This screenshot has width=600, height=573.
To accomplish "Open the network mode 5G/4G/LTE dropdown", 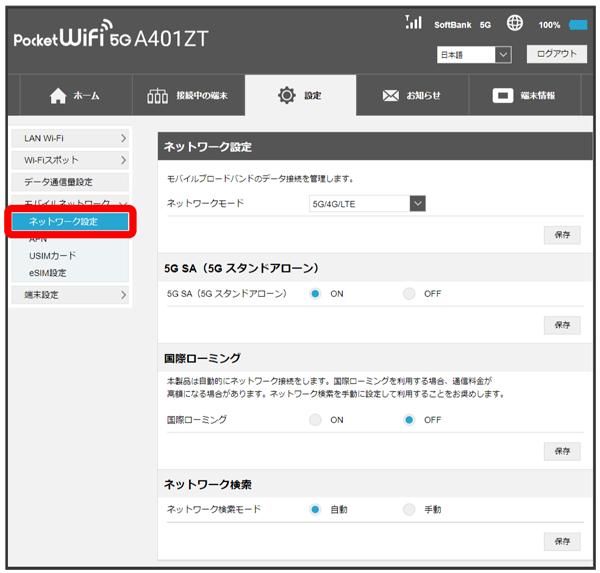I will (x=368, y=204).
